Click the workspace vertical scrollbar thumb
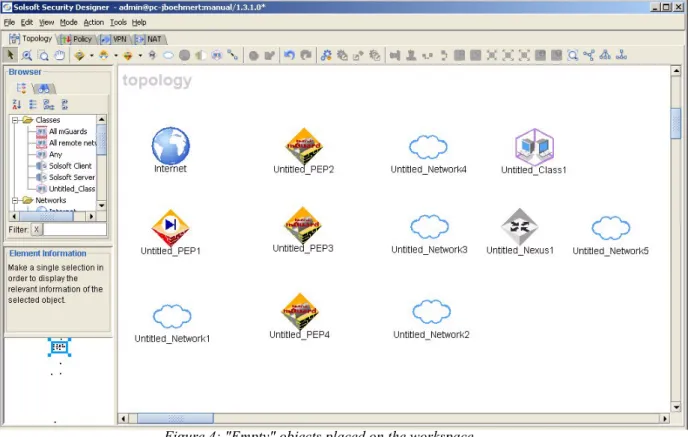 click(676, 123)
